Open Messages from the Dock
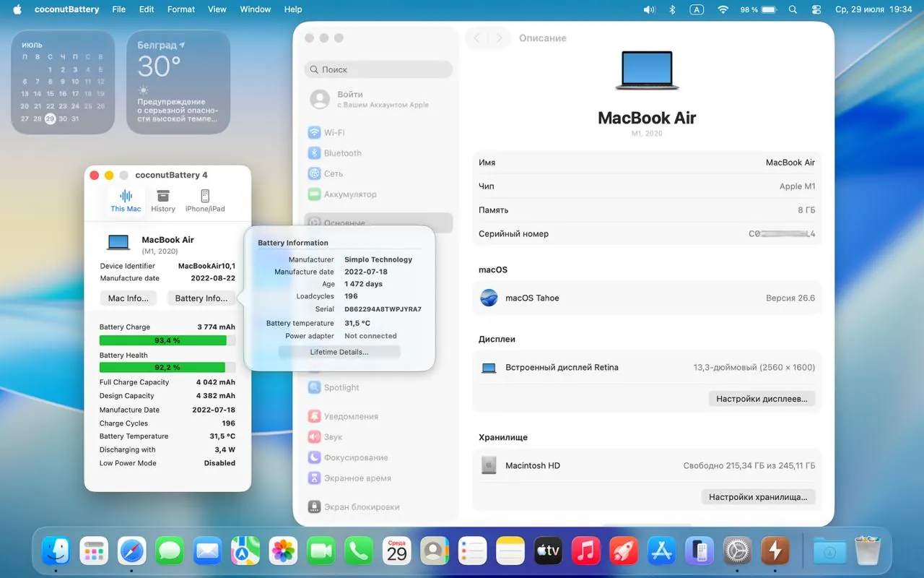The image size is (924, 578). [x=170, y=551]
